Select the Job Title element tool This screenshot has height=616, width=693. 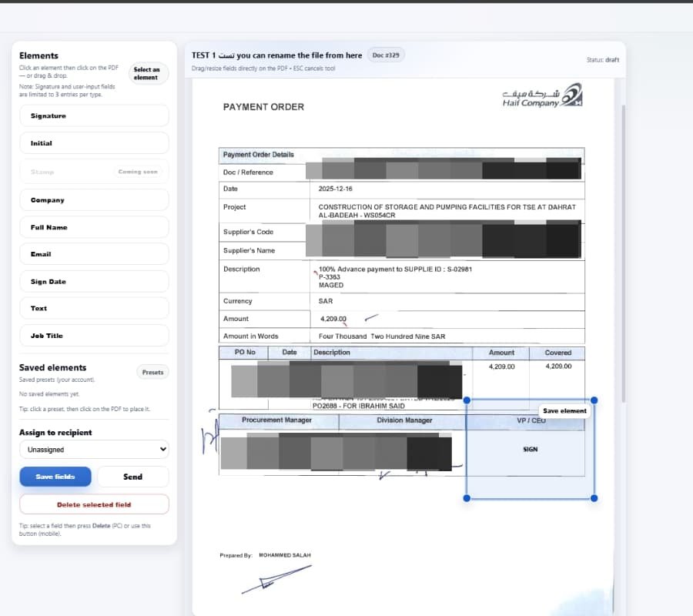point(94,335)
